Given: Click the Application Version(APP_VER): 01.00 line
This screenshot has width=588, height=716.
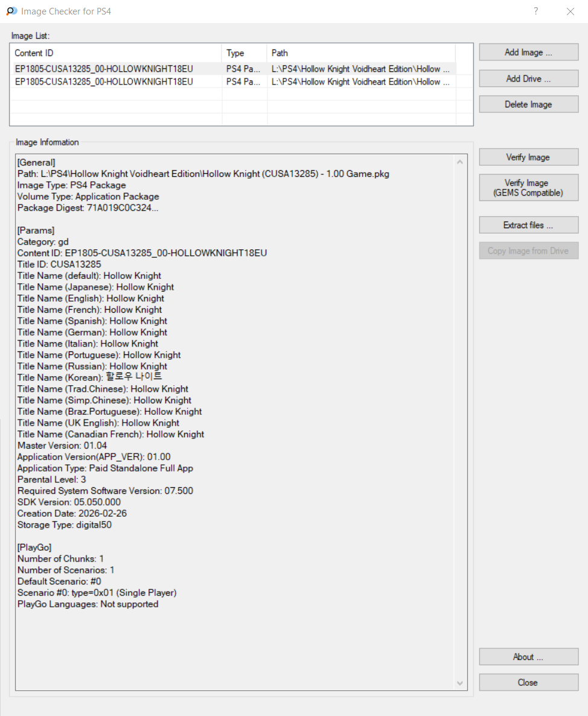Looking at the screenshot, I should pos(94,457).
